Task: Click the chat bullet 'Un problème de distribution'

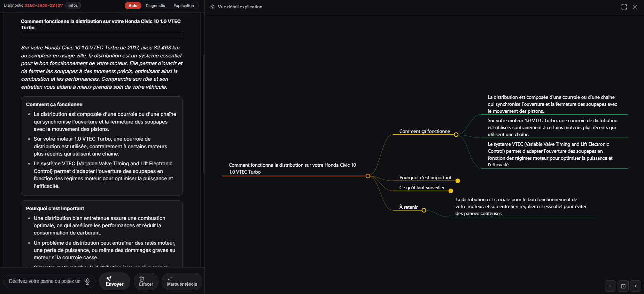Action: [104, 250]
